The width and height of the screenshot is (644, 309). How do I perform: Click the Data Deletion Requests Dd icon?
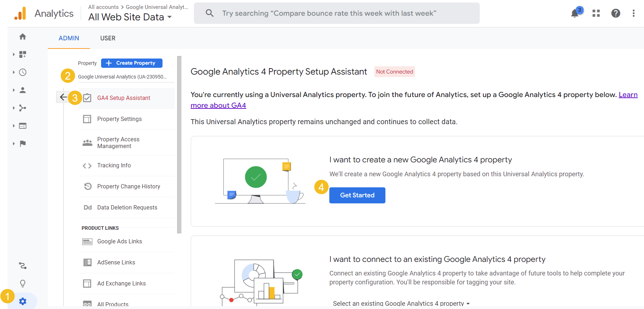tap(88, 207)
